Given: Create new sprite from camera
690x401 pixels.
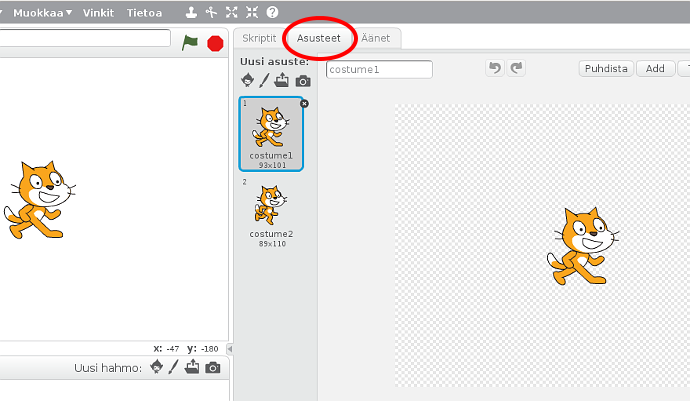Looking at the screenshot, I should tap(213, 368).
